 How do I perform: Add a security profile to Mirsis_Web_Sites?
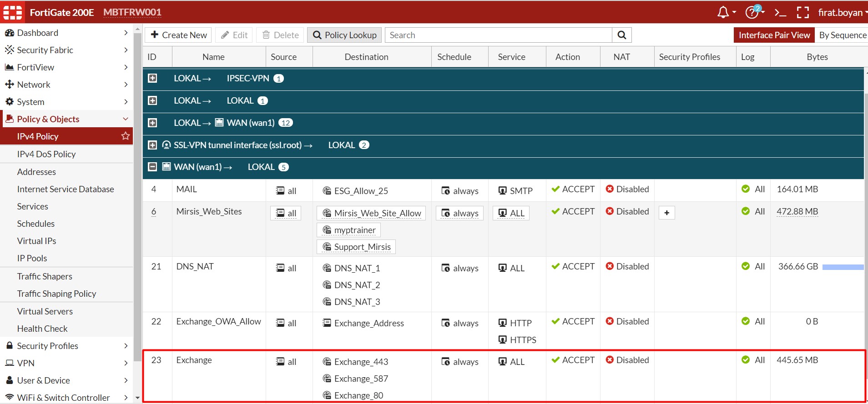coord(667,213)
